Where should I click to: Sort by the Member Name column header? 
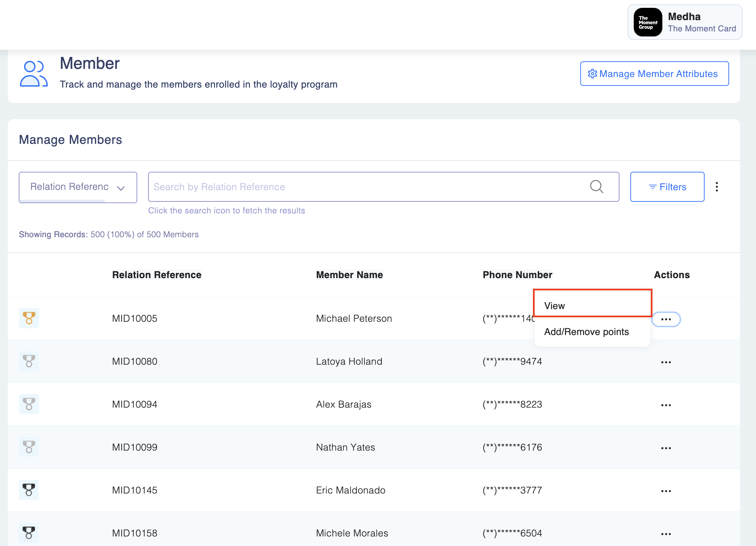(349, 275)
